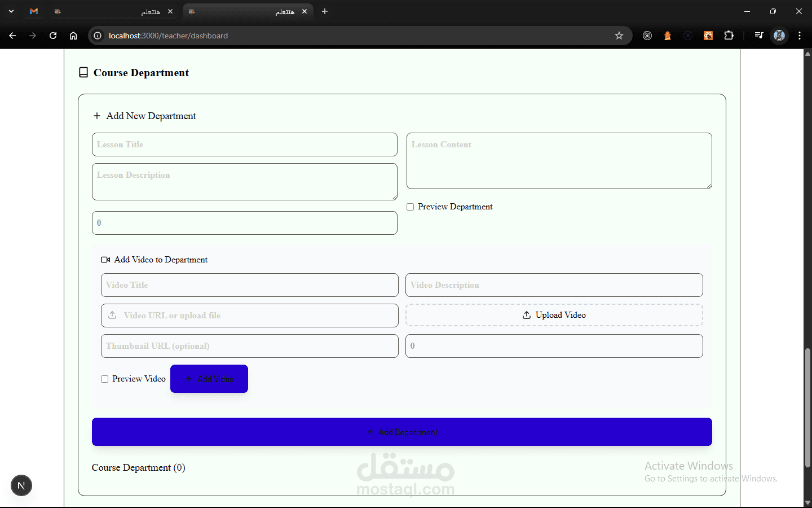
Task: Submit with the Add Department button
Action: pos(402,432)
